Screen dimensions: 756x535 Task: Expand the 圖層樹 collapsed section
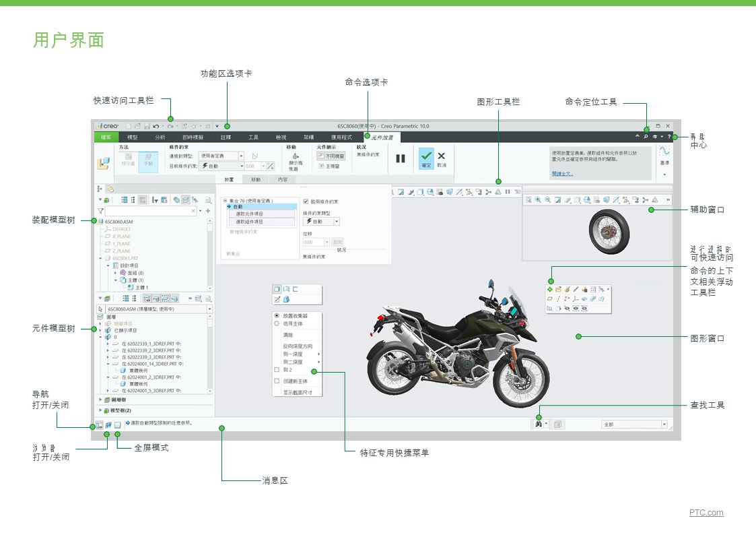(100, 400)
